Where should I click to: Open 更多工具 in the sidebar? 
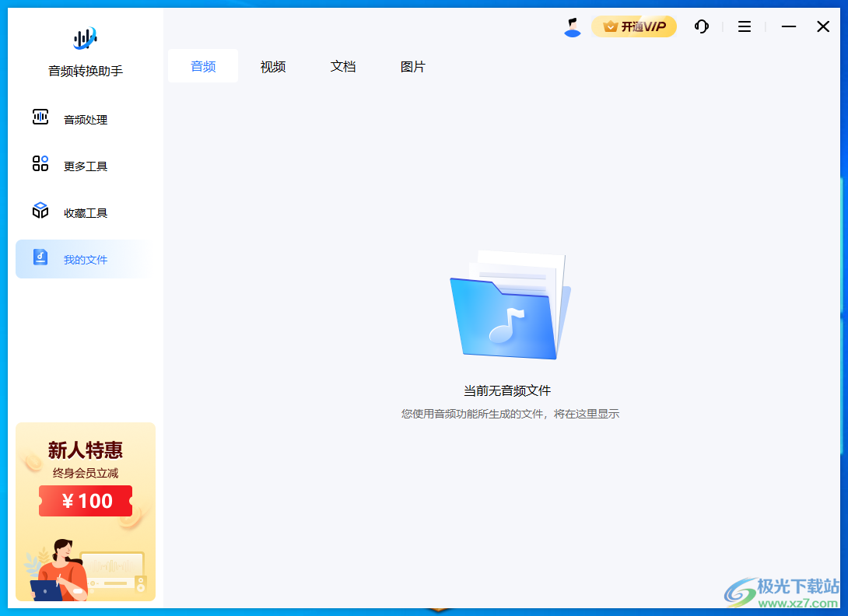point(86,166)
